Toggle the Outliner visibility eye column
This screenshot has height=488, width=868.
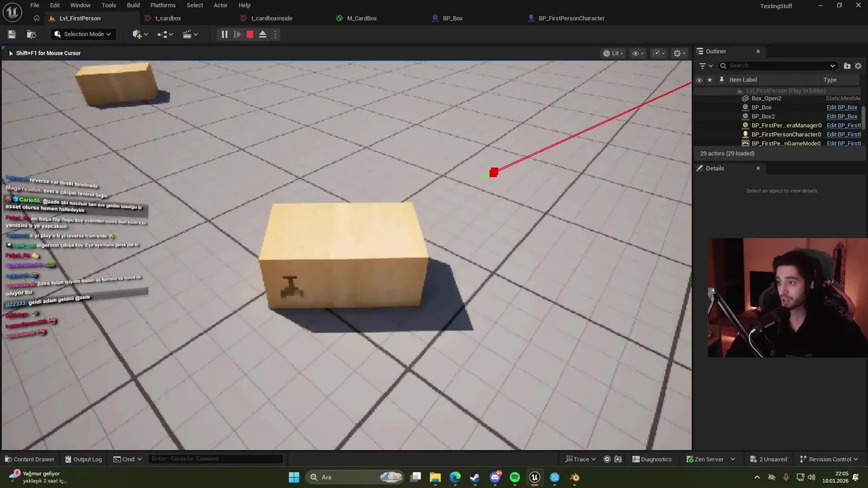(699, 80)
